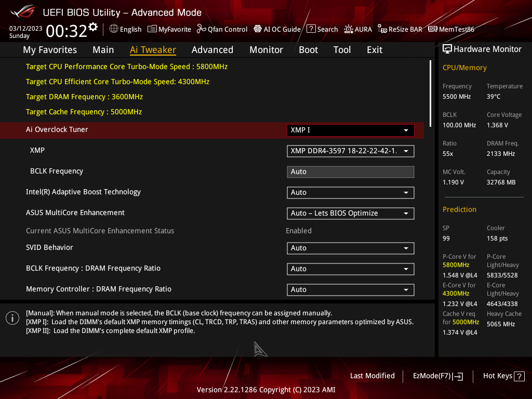The height and width of the screenshot is (399, 532).
Task: Click Target DRAM Frequency : 3600MHz text
Action: click(x=84, y=97)
